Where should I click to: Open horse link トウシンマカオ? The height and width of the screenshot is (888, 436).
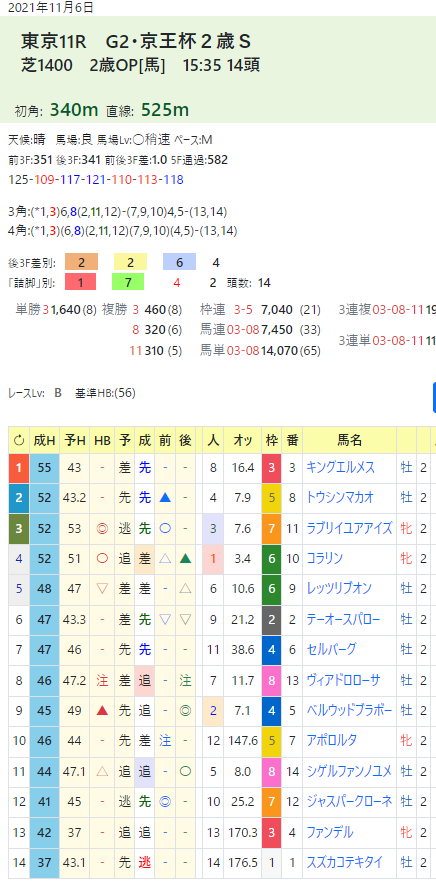point(340,498)
